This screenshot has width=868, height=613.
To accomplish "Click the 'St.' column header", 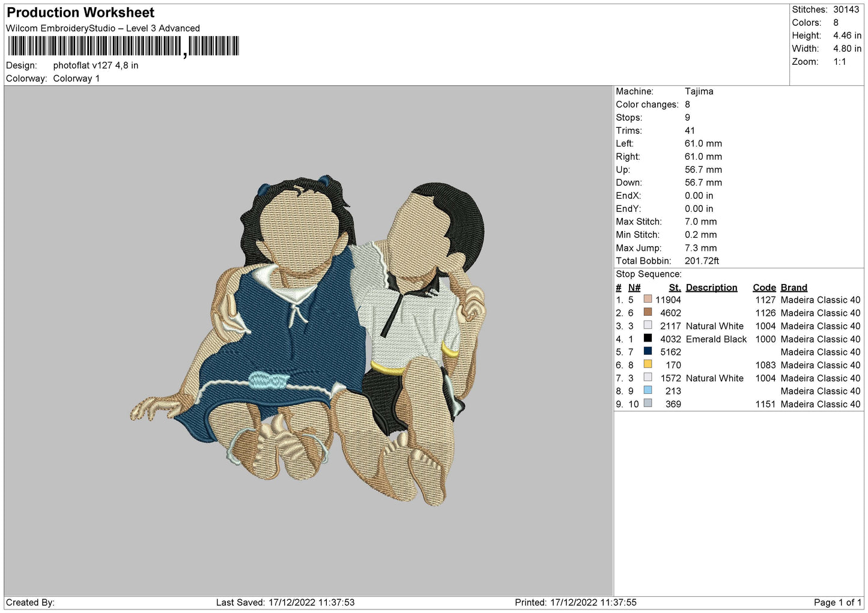I will (x=675, y=288).
